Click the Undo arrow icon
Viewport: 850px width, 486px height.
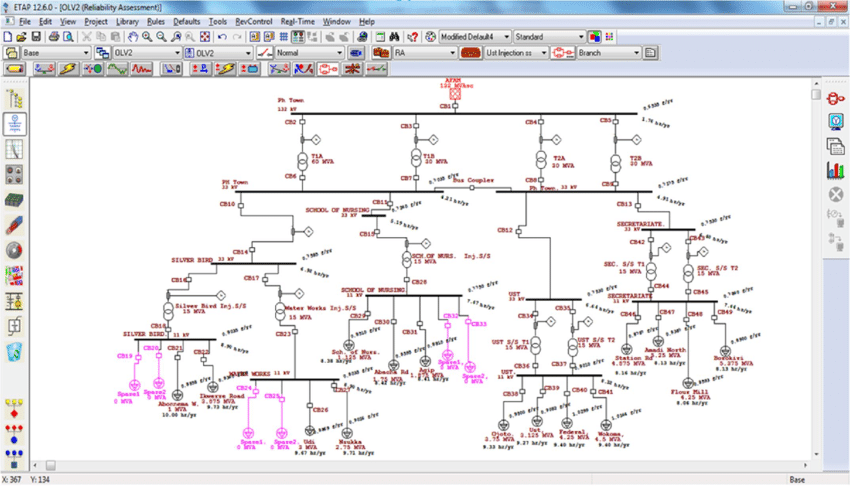coord(221,37)
